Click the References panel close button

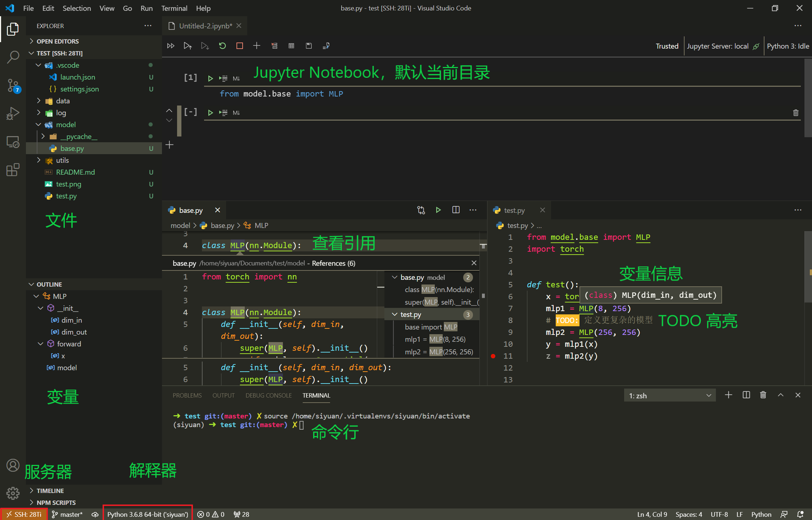pos(473,263)
